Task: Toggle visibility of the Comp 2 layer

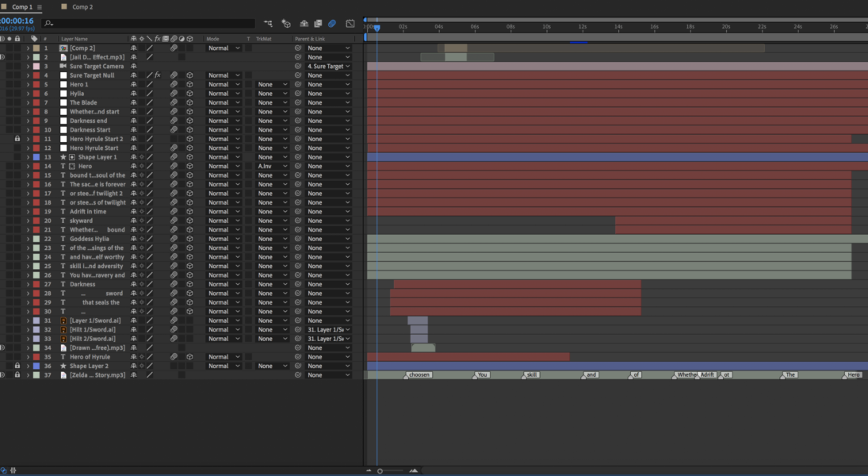Action: (3, 48)
